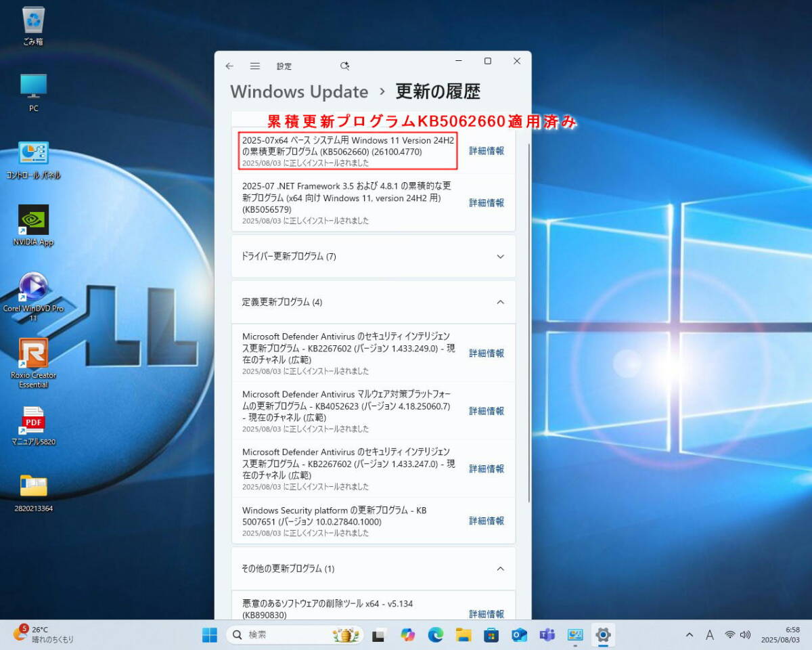Viewport: 812px width, 650px height.
Task: Open the コントロール パネル desktop icon
Action: (x=33, y=159)
